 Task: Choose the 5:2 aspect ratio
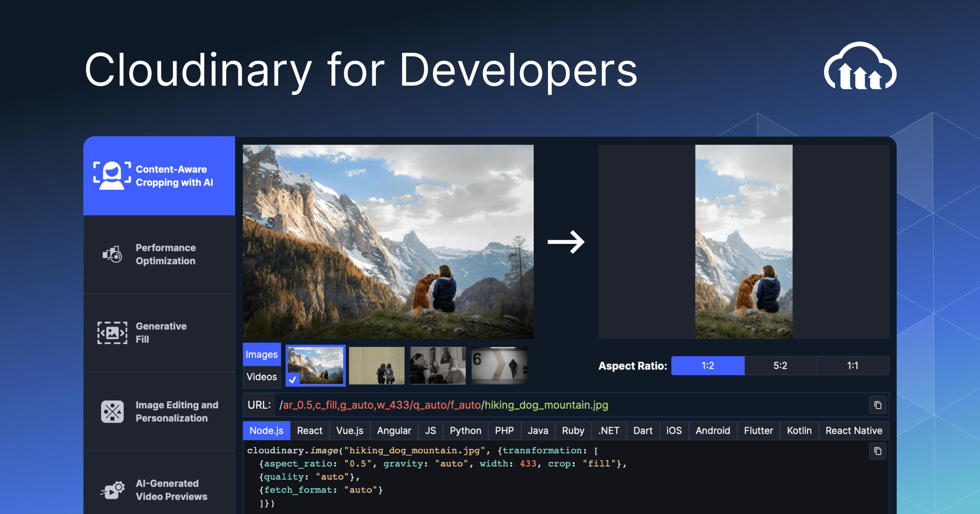pyautogui.click(x=780, y=366)
